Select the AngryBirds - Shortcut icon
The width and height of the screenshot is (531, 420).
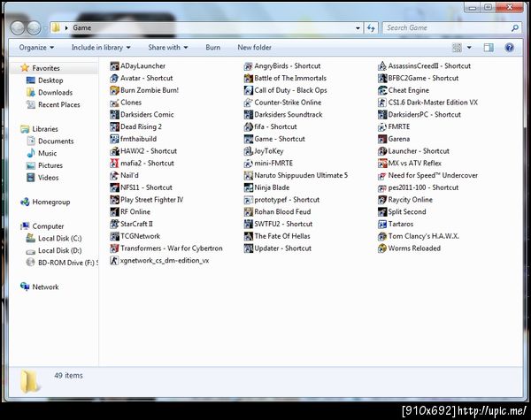[x=248, y=66]
